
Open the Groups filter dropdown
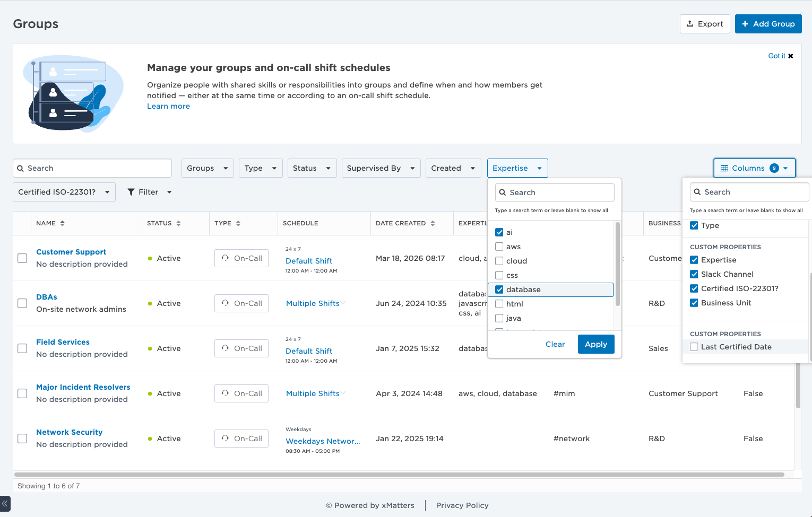point(208,168)
